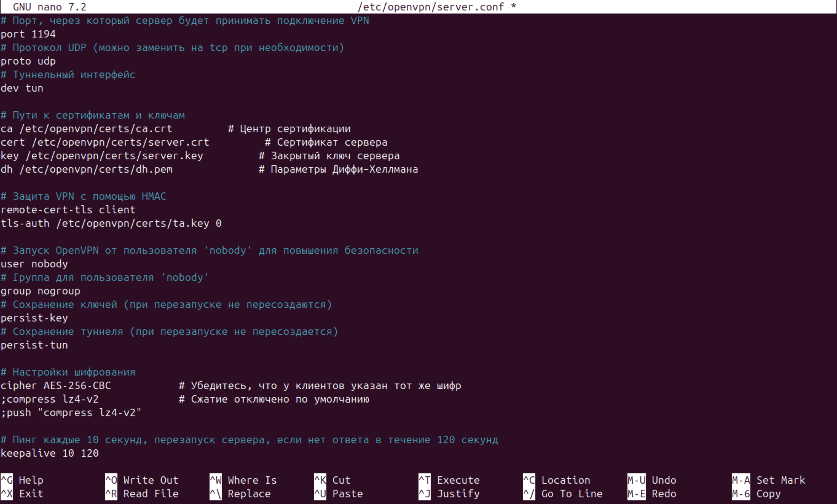
Task: Place cursor on the 'proto udp' line
Action: 28,61
